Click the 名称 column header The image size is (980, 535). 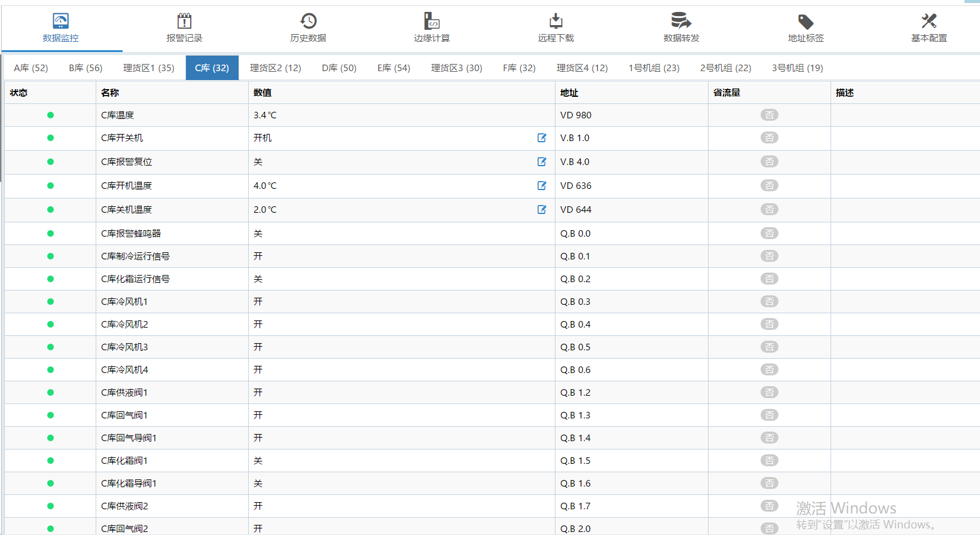click(110, 93)
